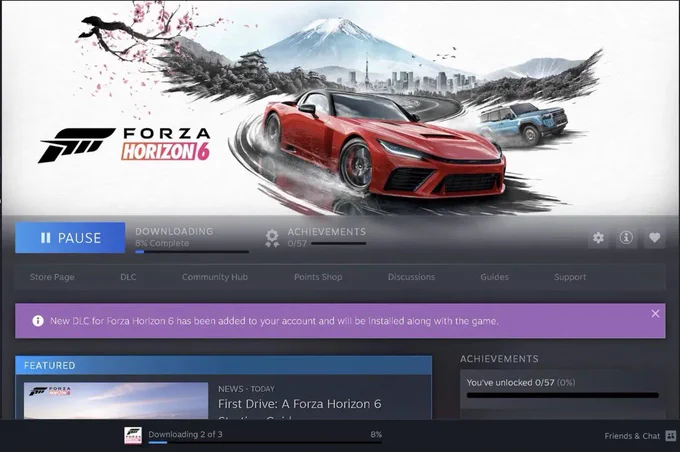Click the 8% download percentage in footer
680x452 pixels.
click(x=376, y=434)
